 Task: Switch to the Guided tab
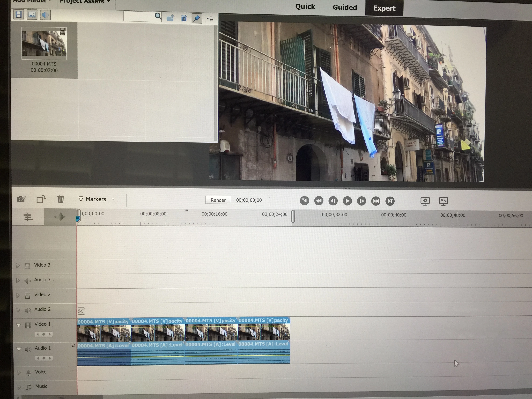345,7
